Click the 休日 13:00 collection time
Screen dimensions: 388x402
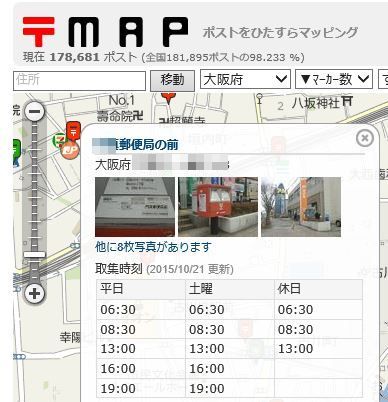coord(295,349)
